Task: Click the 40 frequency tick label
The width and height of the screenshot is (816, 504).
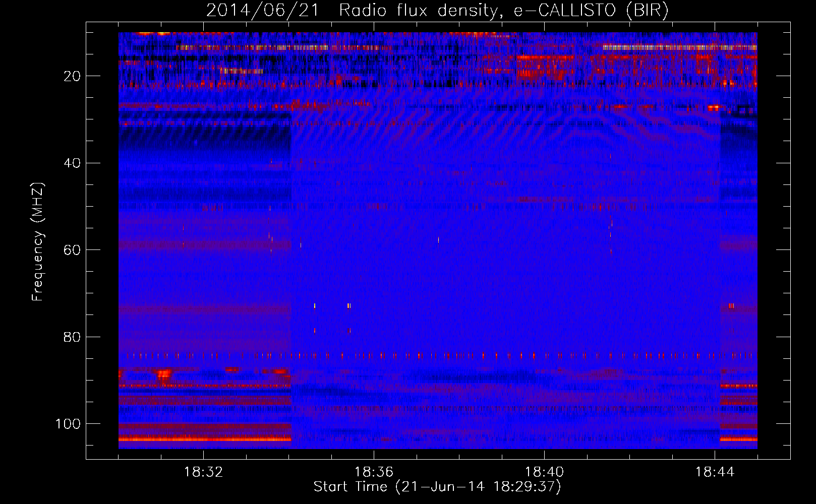Action: coord(72,163)
